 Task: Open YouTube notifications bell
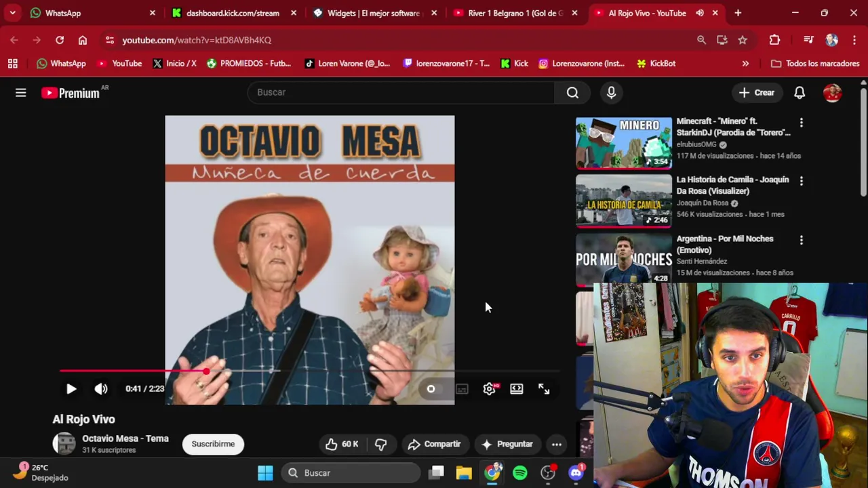click(x=800, y=93)
